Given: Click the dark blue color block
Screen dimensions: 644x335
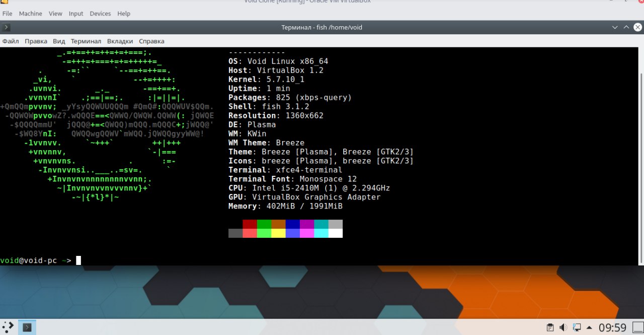Looking at the screenshot, I should click(x=293, y=224).
